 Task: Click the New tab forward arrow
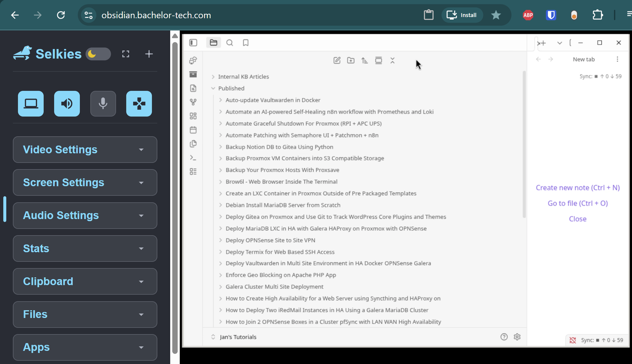pos(551,59)
